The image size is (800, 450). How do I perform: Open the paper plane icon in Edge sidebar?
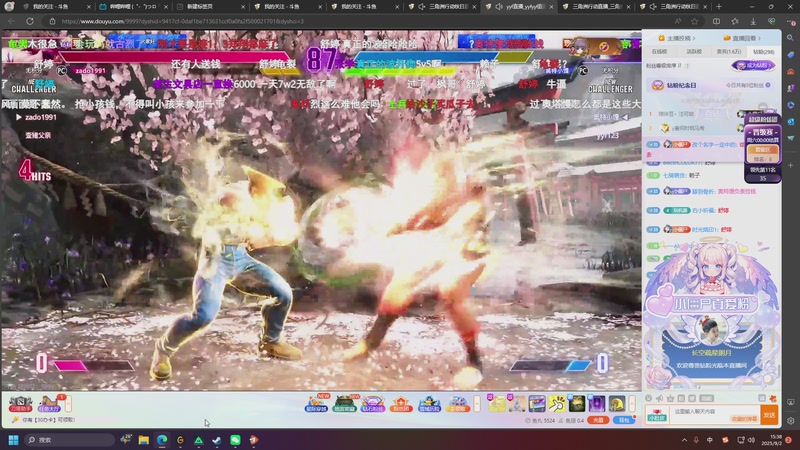(x=790, y=138)
